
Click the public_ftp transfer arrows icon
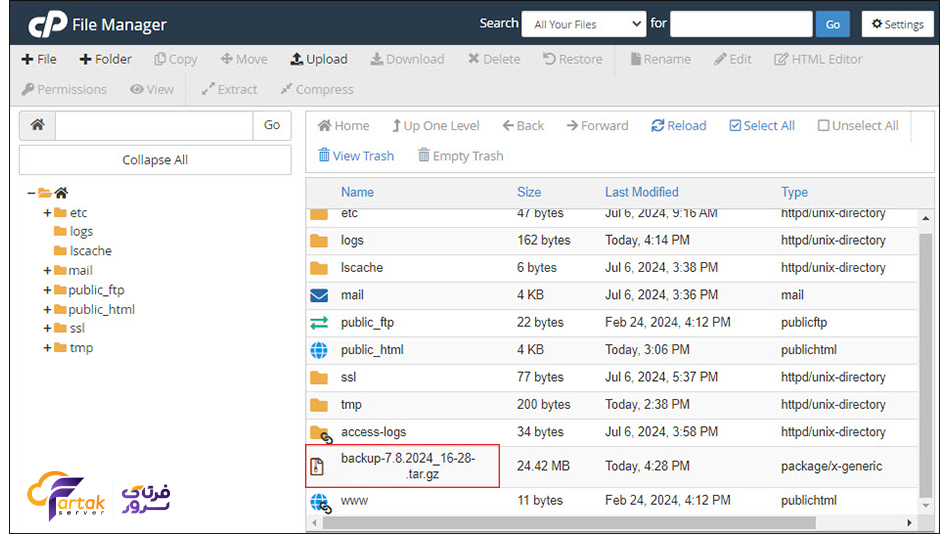[x=319, y=323]
